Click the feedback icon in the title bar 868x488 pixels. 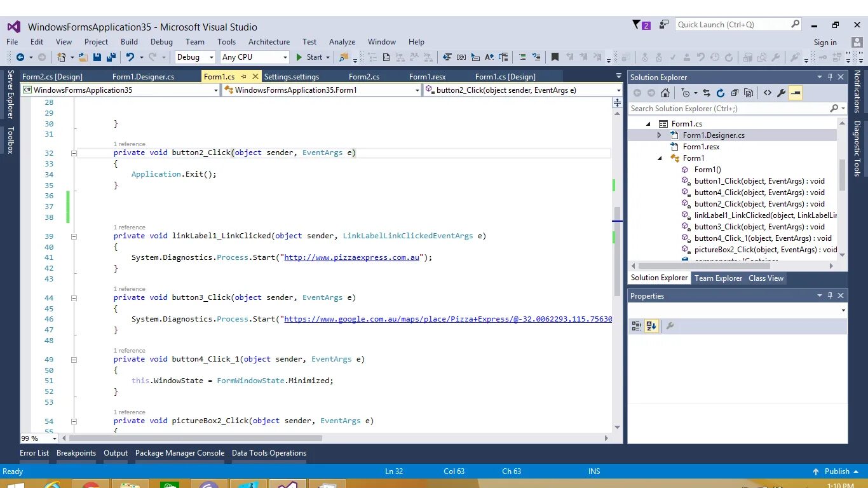[664, 25]
